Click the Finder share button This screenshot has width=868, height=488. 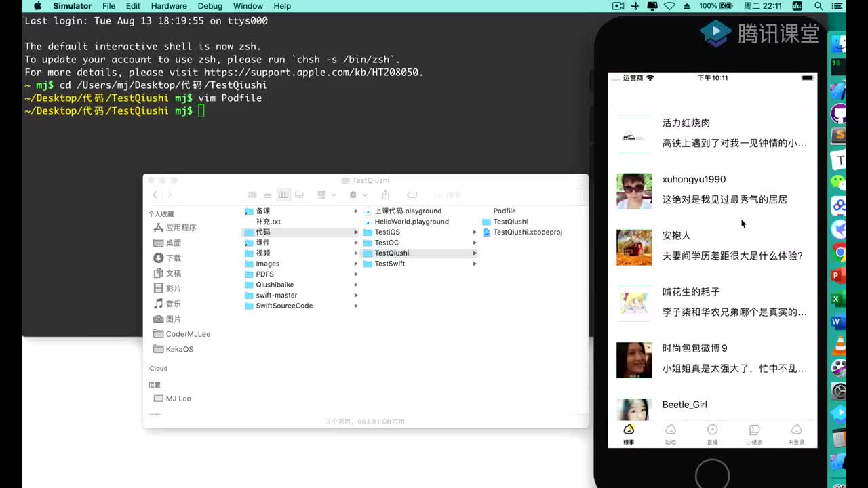point(385,195)
